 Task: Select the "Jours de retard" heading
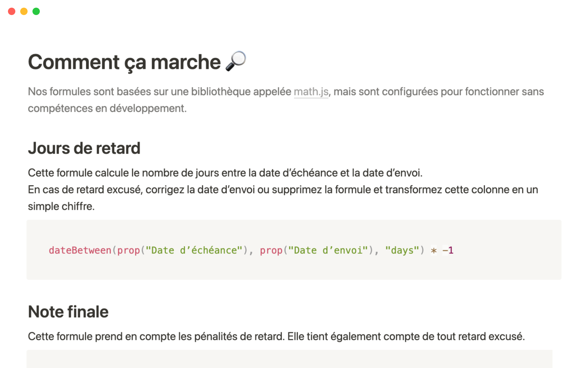[84, 148]
